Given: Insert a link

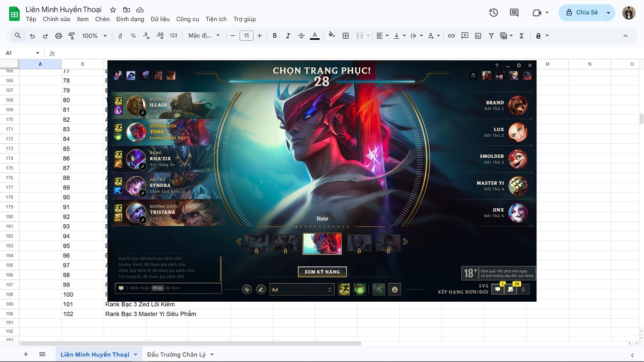Looking at the screenshot, I should (451, 36).
